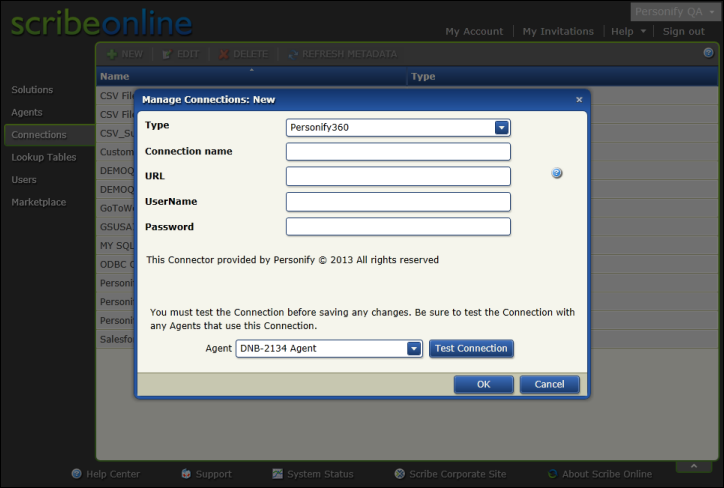This screenshot has width=724, height=488.
Task: Open Support footer icon
Action: 186,474
